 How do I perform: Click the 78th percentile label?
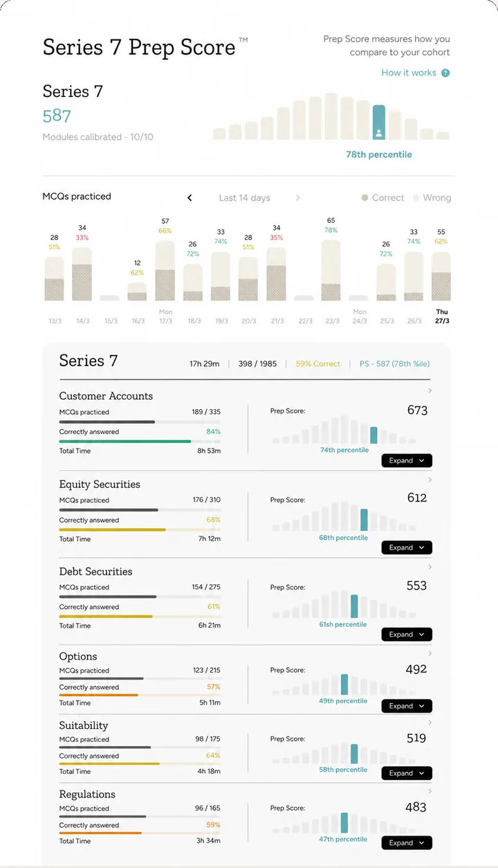(x=379, y=154)
